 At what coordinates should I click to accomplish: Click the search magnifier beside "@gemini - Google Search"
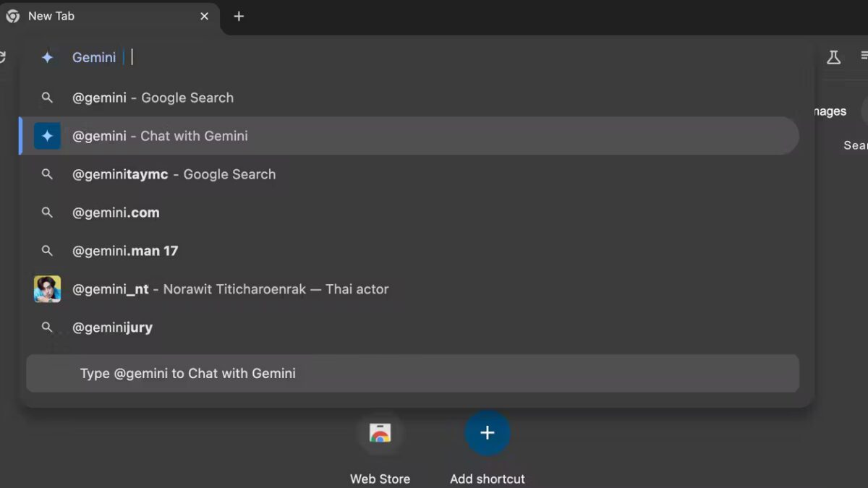[47, 98]
